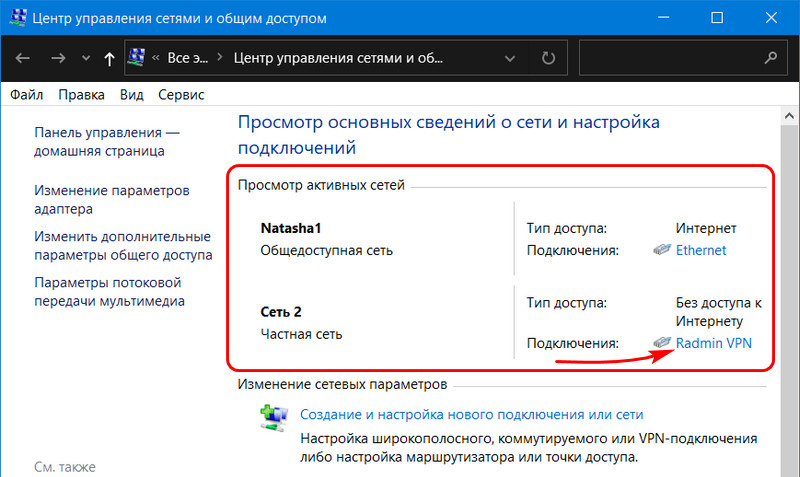Go back with the left arrow button
The image size is (800, 477).
(x=22, y=58)
